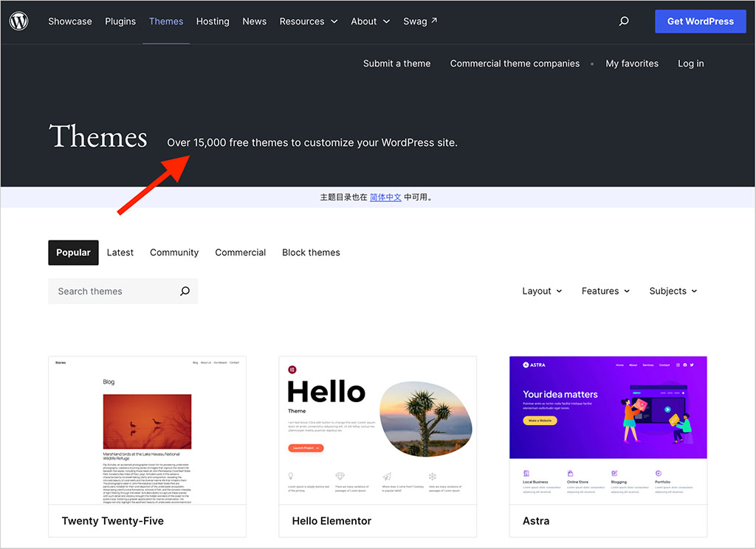Expand the Resources menu
Image resolution: width=756 pixels, height=549 pixels.
(308, 21)
